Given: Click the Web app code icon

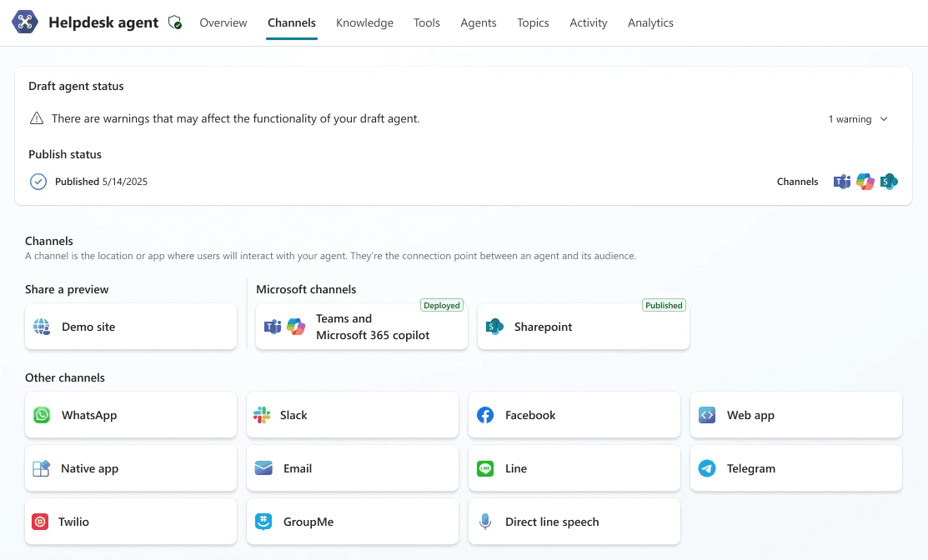Looking at the screenshot, I should tap(707, 415).
